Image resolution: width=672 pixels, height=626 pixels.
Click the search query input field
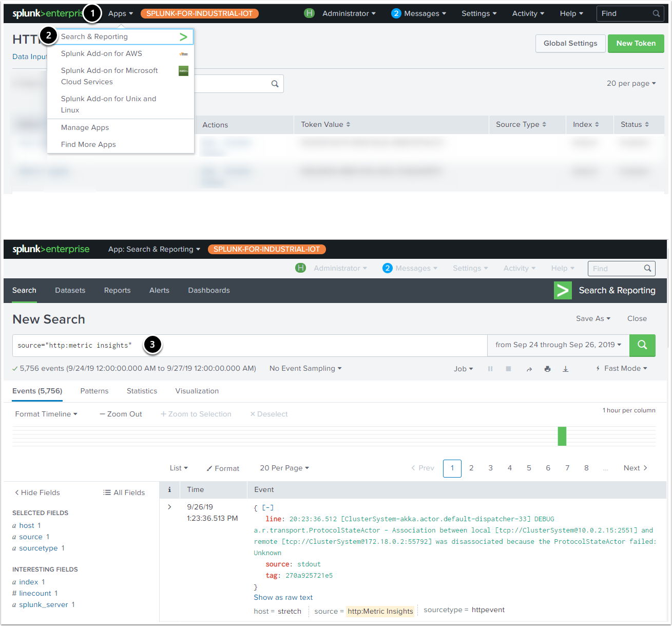[x=249, y=346]
